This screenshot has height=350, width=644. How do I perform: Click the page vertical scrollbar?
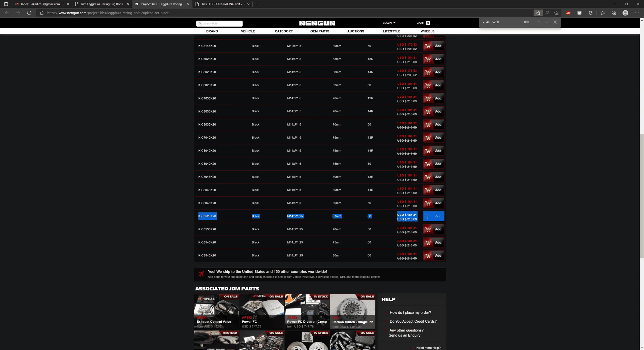coord(642,196)
